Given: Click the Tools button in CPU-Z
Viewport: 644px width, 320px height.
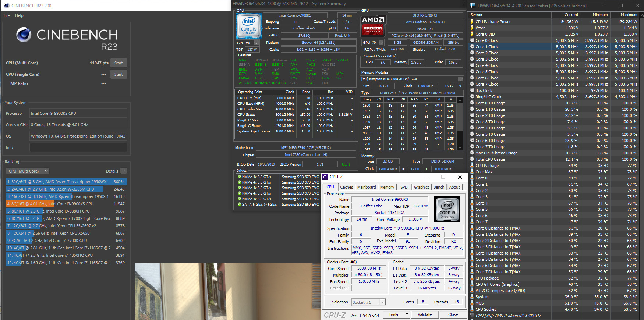Looking at the screenshot, I should (x=393, y=314).
